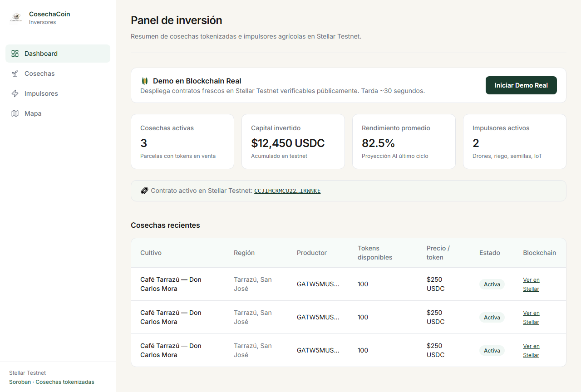Click the chain link icon before Contrato activo

click(144, 191)
